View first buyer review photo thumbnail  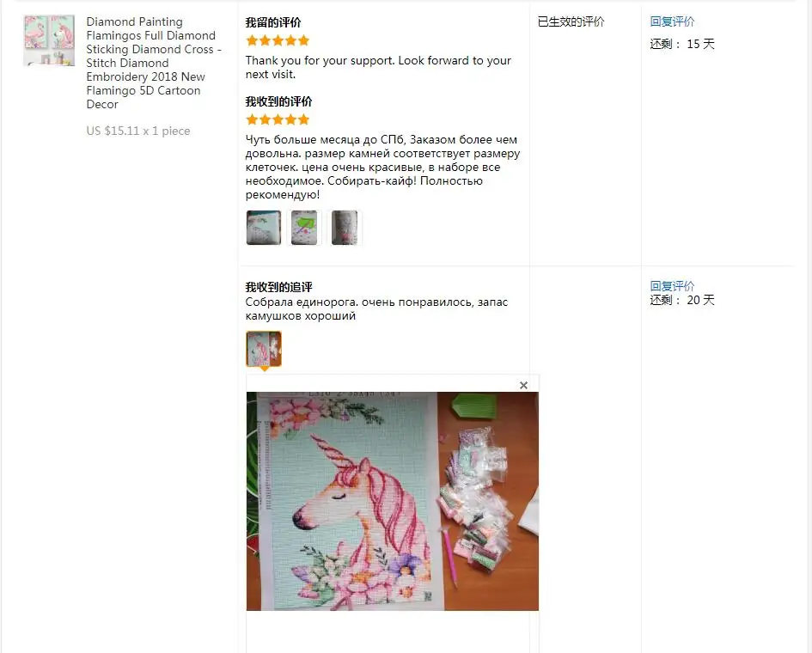click(264, 228)
